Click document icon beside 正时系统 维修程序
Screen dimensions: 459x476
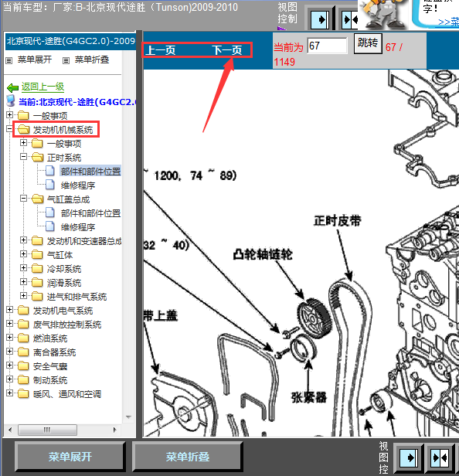(x=50, y=185)
